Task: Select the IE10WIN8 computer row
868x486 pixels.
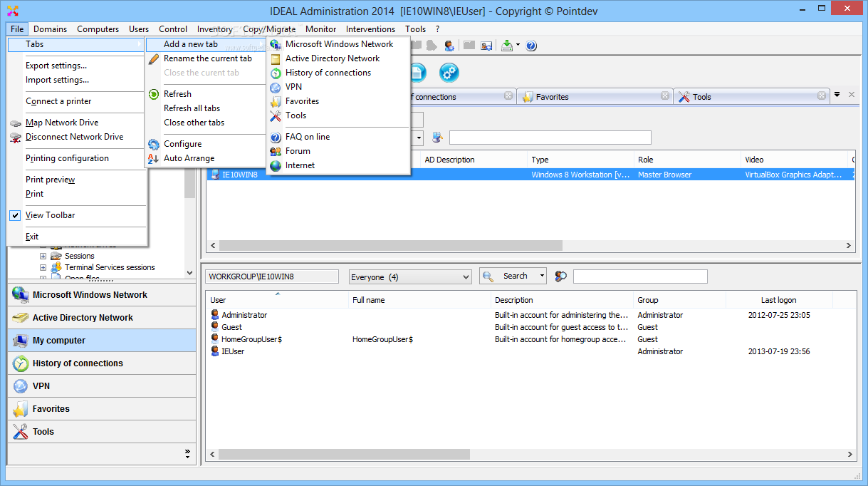Action: [530, 175]
